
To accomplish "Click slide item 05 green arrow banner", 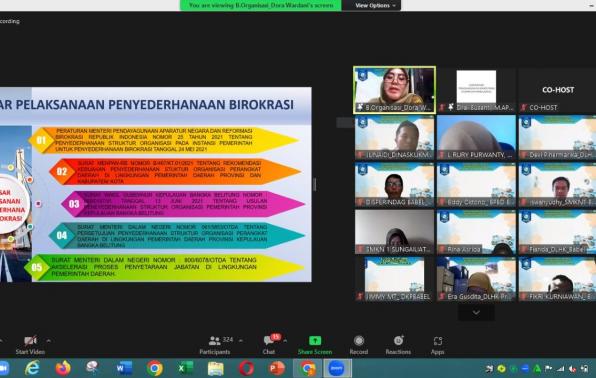I will click(164, 267).
